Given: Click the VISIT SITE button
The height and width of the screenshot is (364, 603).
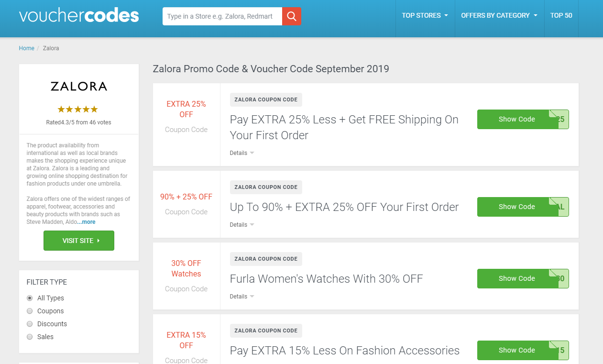Looking at the screenshot, I should (79, 241).
